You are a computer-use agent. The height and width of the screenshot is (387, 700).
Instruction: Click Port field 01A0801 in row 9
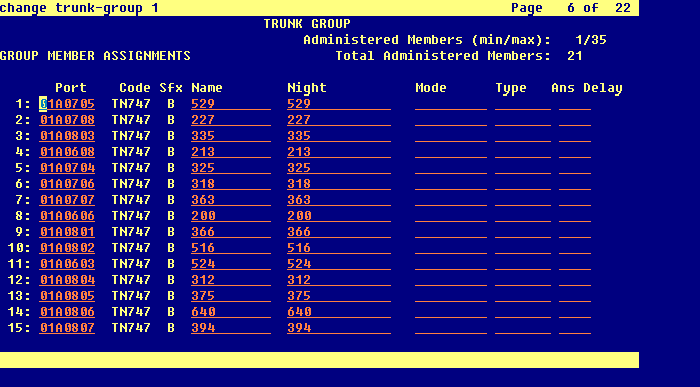67,232
